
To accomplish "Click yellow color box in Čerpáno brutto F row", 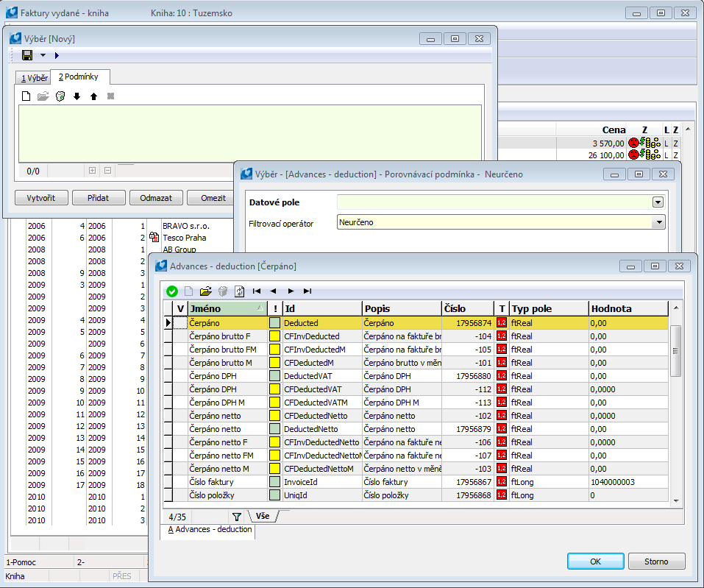I will 274,336.
